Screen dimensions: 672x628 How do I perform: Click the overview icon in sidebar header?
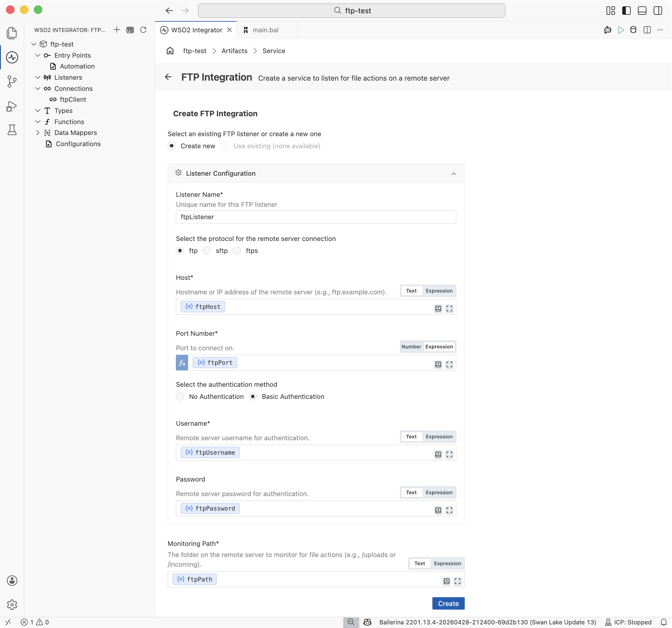[x=130, y=30]
